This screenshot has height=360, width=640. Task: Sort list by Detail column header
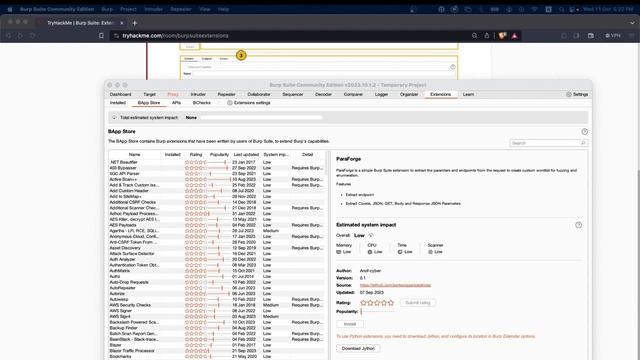coord(307,155)
